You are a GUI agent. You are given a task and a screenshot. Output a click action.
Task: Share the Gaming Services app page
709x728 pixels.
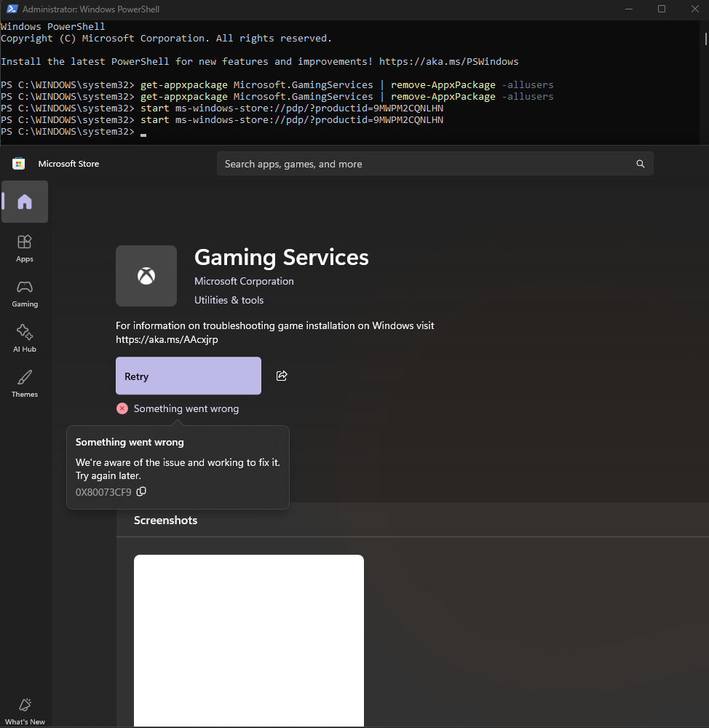(x=282, y=376)
